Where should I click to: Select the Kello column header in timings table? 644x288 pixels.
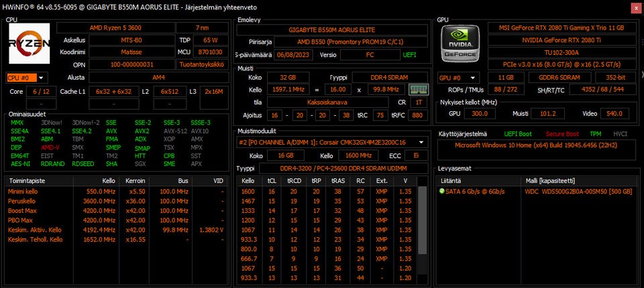coord(248,181)
